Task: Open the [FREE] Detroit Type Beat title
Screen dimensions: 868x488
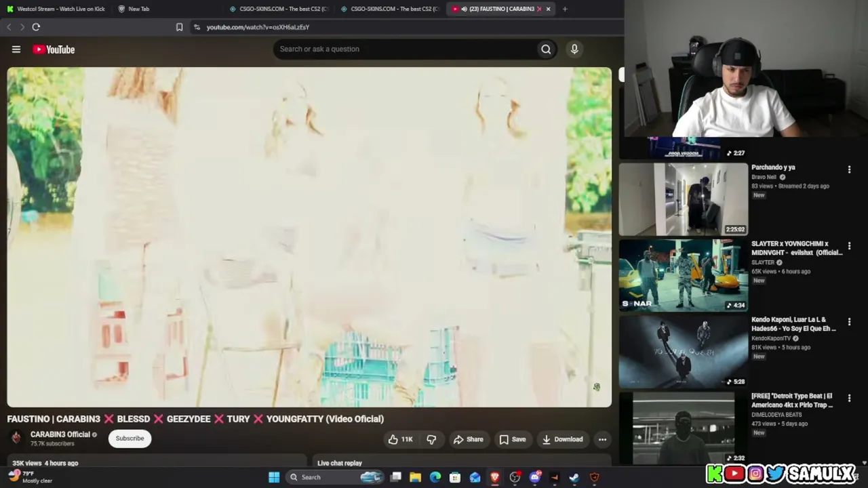Action: [x=792, y=401]
